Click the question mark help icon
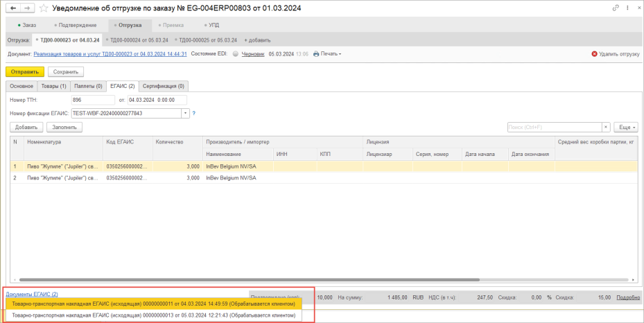 [x=194, y=113]
